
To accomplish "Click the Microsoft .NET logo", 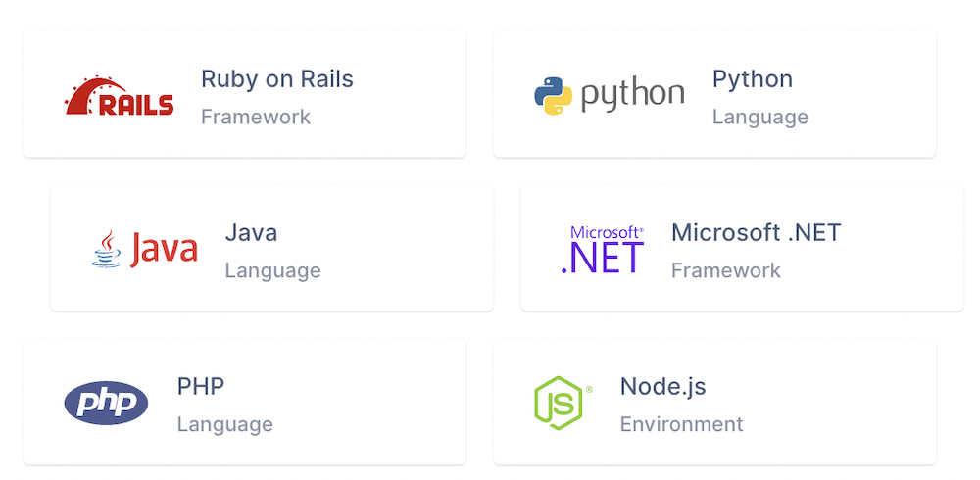I will coord(602,250).
